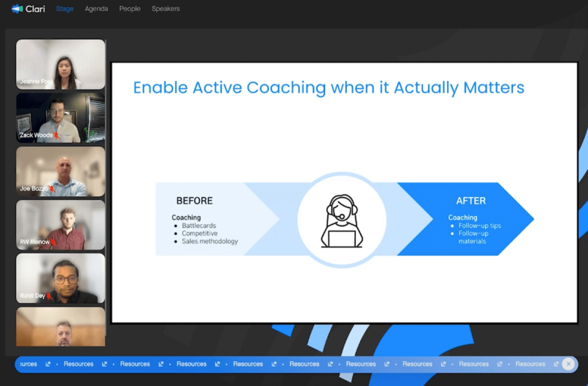Click muted mic icon beside RW Rienow
The width and height of the screenshot is (588, 386).
[x=53, y=242]
